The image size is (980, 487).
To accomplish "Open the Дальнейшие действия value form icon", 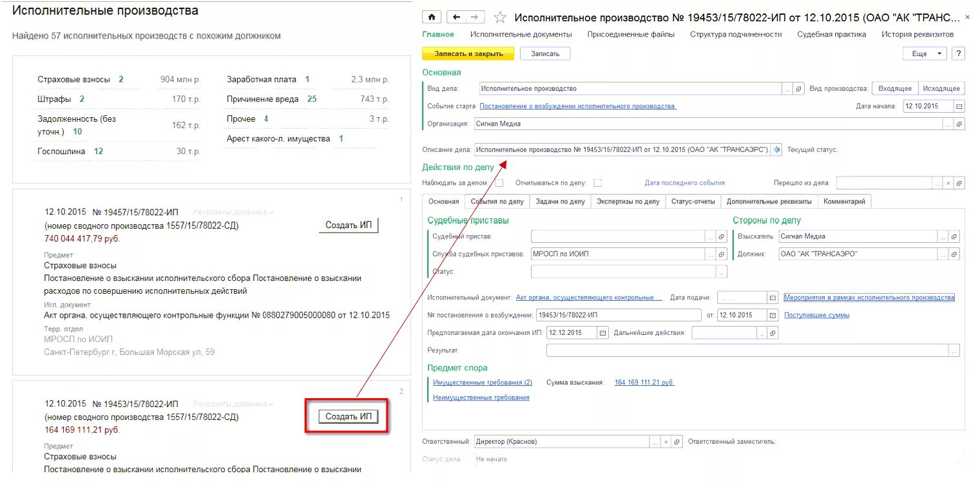I will tap(773, 333).
